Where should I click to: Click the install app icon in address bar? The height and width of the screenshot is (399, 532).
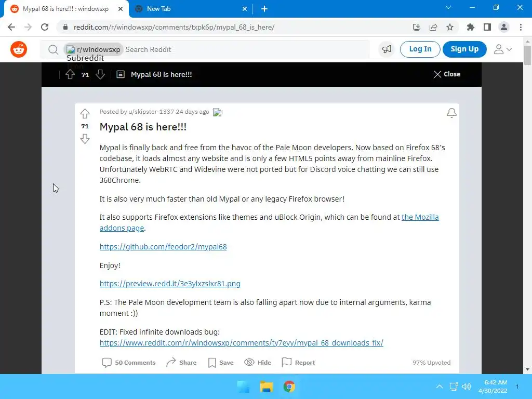tap(416, 27)
